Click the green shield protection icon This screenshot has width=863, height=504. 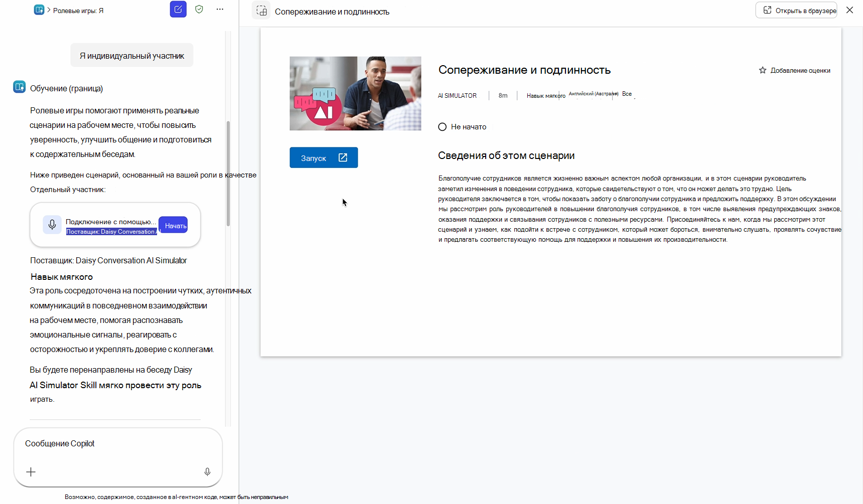click(199, 9)
